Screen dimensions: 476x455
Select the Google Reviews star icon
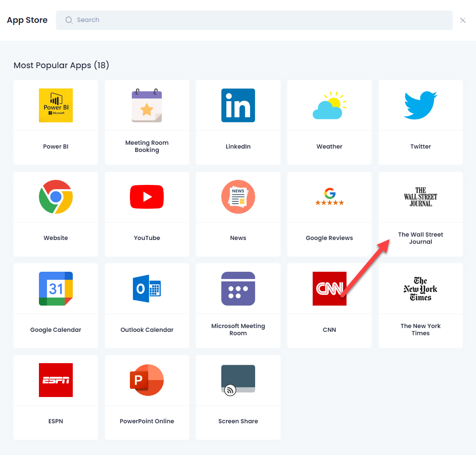329,197
